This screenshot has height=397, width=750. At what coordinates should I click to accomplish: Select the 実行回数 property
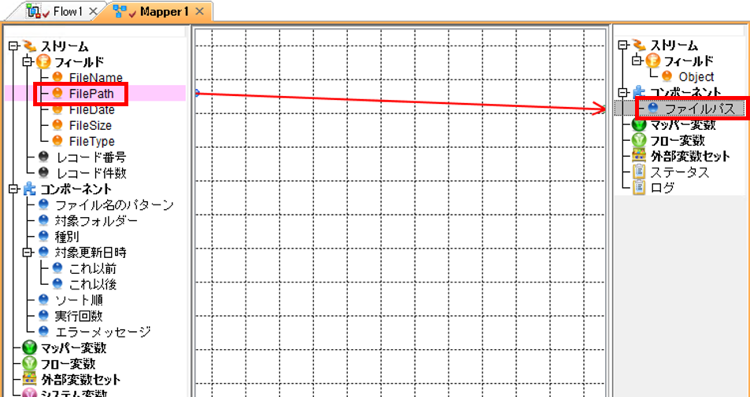79,316
